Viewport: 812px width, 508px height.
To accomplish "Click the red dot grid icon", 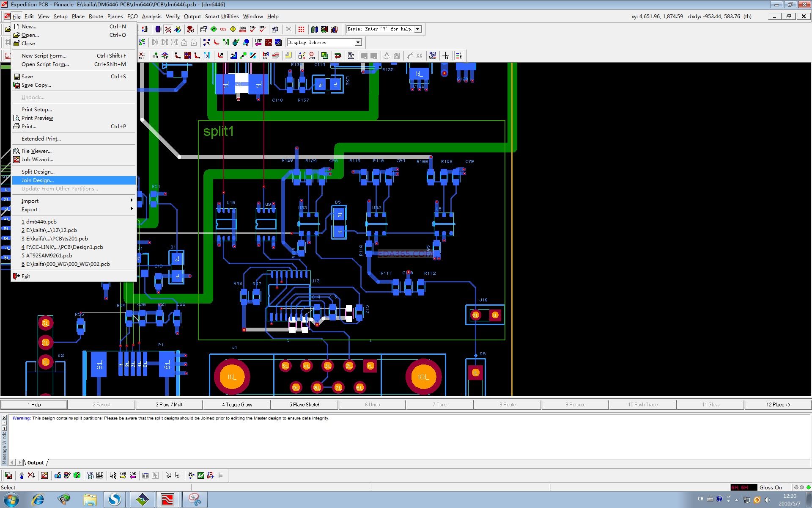I will click(301, 29).
